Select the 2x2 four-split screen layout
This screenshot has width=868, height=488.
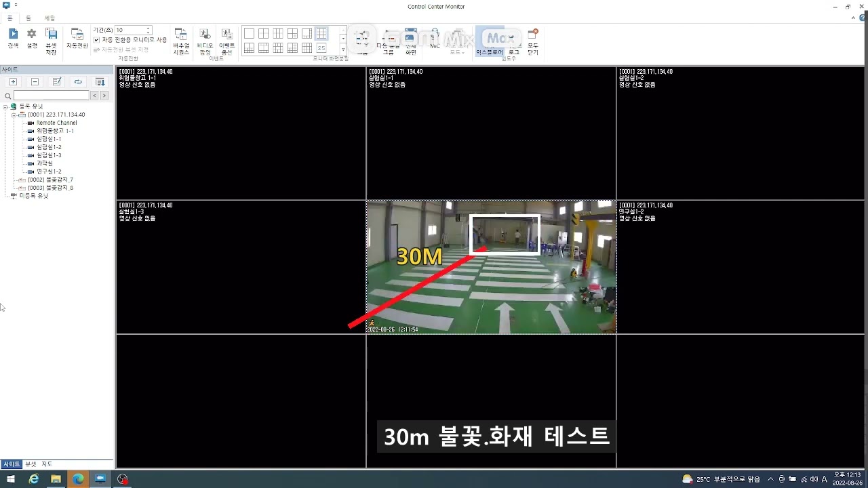tap(263, 33)
